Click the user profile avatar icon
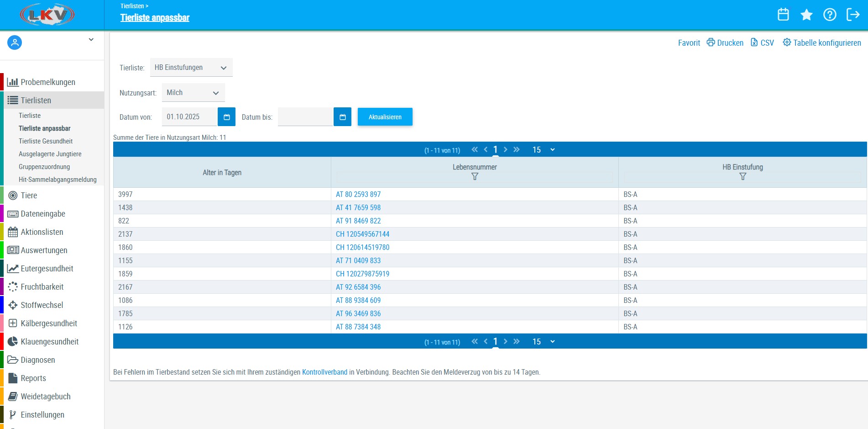Viewport: 868px width, 429px height. coord(15,42)
